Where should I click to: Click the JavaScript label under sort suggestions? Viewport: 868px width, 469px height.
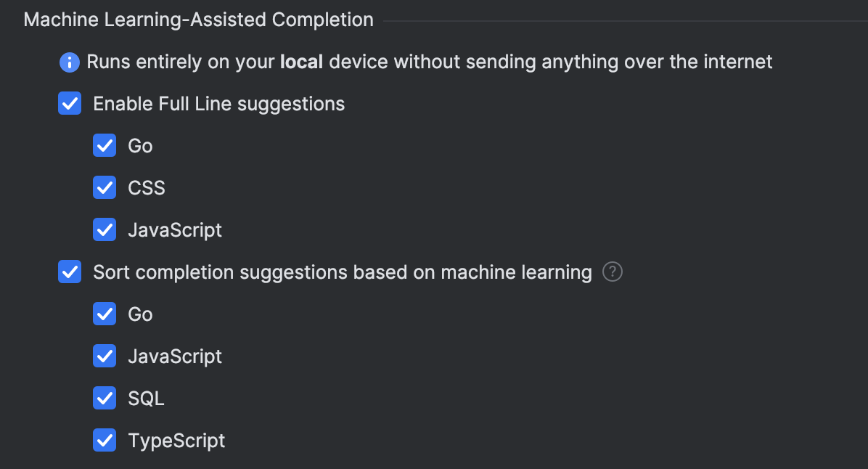175,356
